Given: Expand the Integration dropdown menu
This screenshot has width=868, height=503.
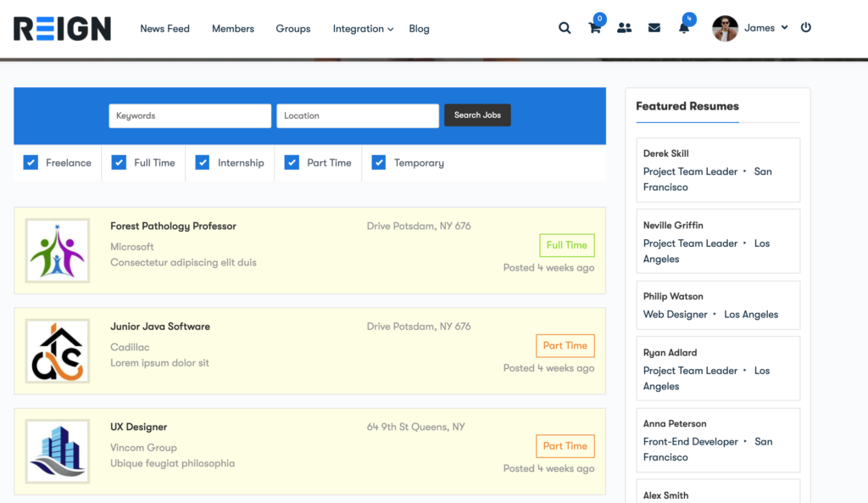Looking at the screenshot, I should pyautogui.click(x=363, y=29).
